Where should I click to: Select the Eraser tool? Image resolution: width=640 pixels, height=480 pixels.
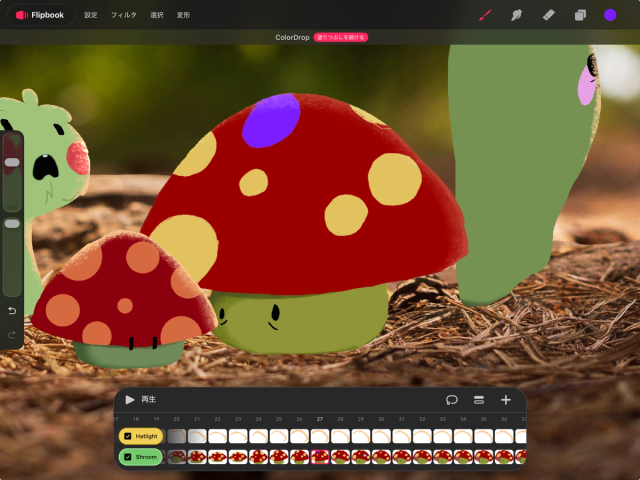548,15
